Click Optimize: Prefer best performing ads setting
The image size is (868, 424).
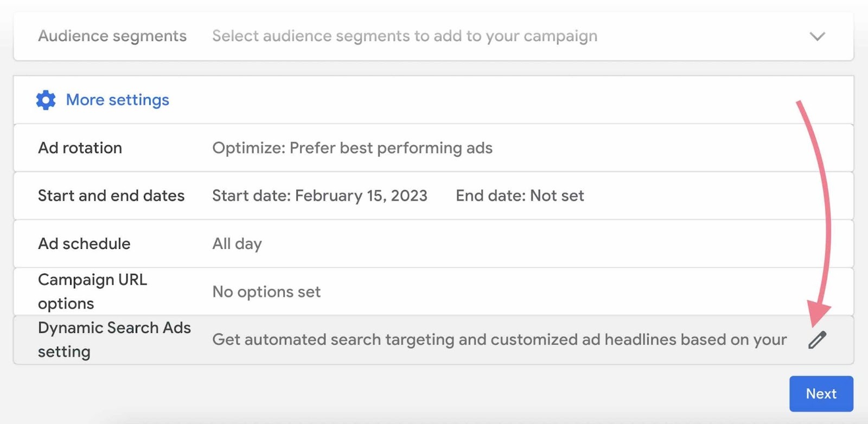(x=352, y=147)
